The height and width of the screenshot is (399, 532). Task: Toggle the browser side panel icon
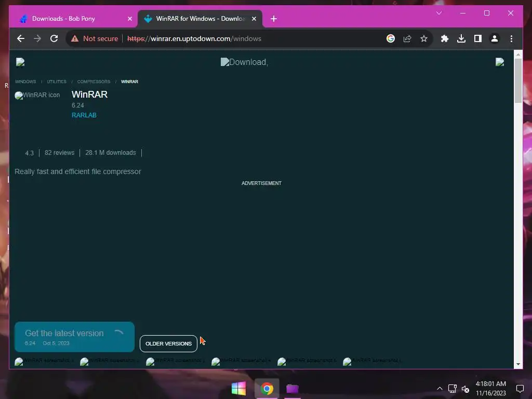click(x=478, y=38)
